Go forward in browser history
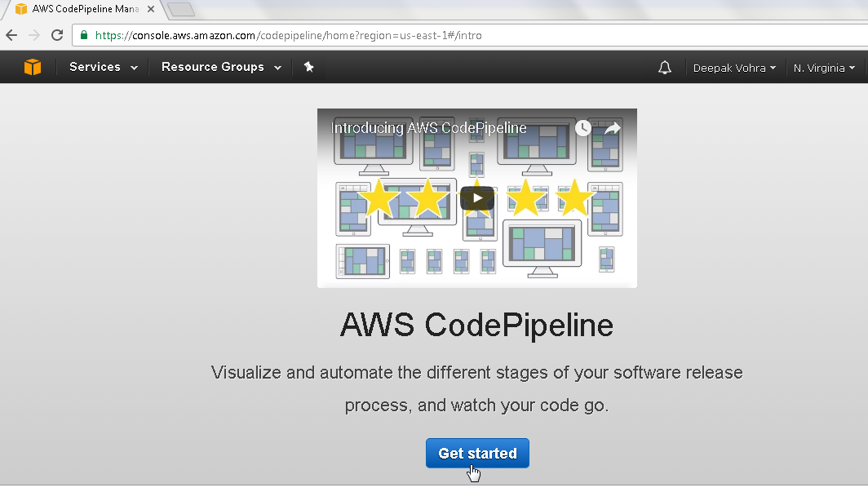This screenshot has height=492, width=868. (34, 35)
